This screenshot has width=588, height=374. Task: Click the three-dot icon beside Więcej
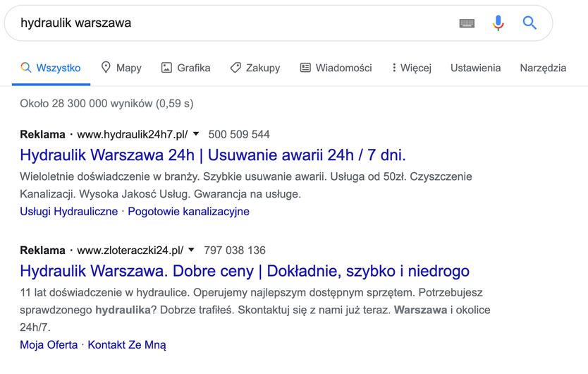393,68
